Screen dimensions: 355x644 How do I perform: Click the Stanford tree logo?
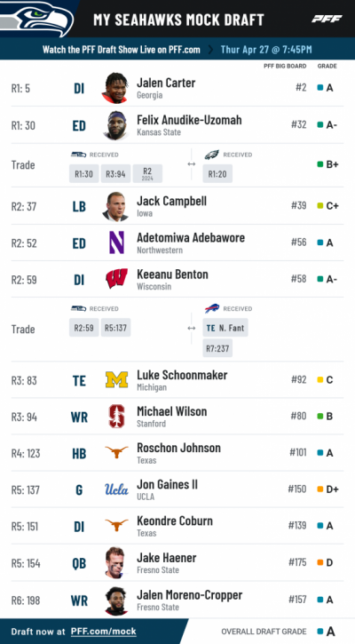click(x=116, y=416)
